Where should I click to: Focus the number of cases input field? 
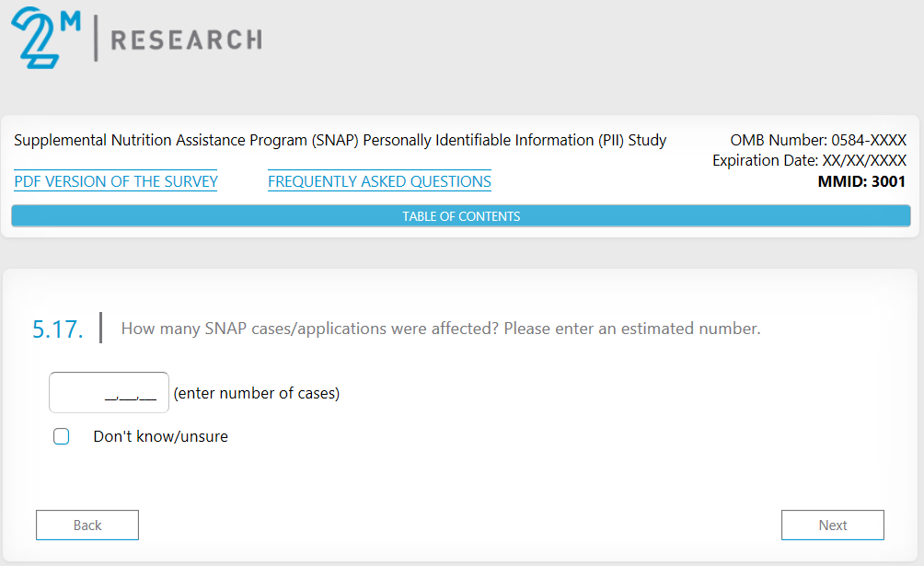109,393
